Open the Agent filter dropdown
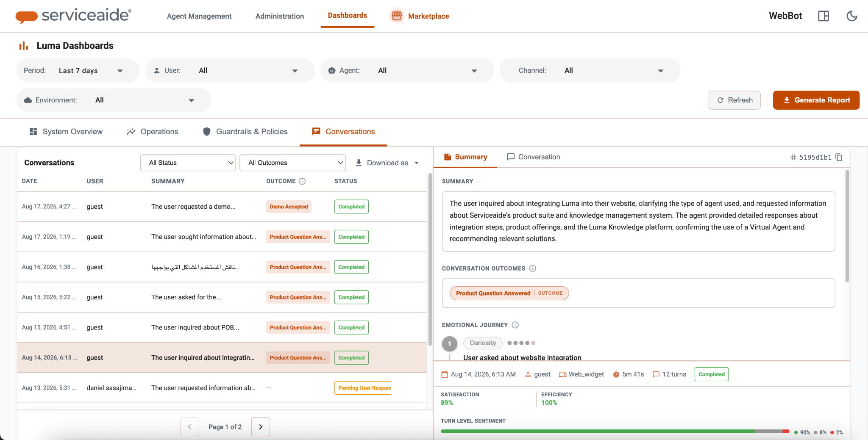Screen dimensions: 868x440 [x=407, y=71]
